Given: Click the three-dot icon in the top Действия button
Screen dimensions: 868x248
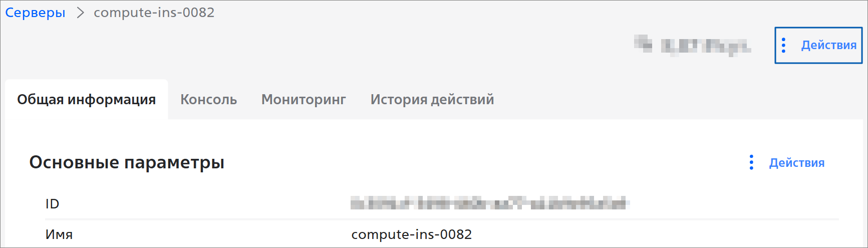Looking at the screenshot, I should (783, 45).
